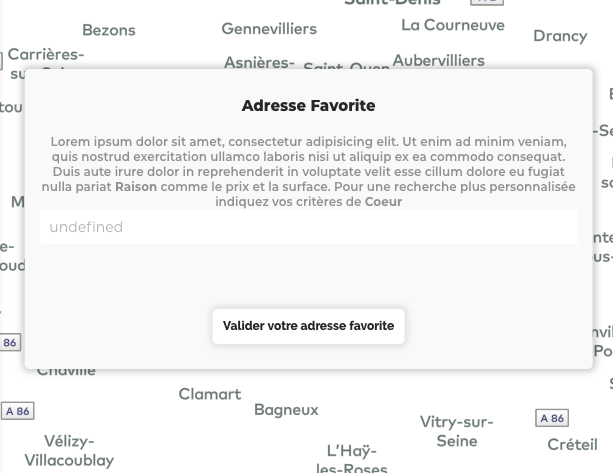Screen dimensions: 613x473
Task: Select Bagneux on the map
Action: click(x=286, y=410)
